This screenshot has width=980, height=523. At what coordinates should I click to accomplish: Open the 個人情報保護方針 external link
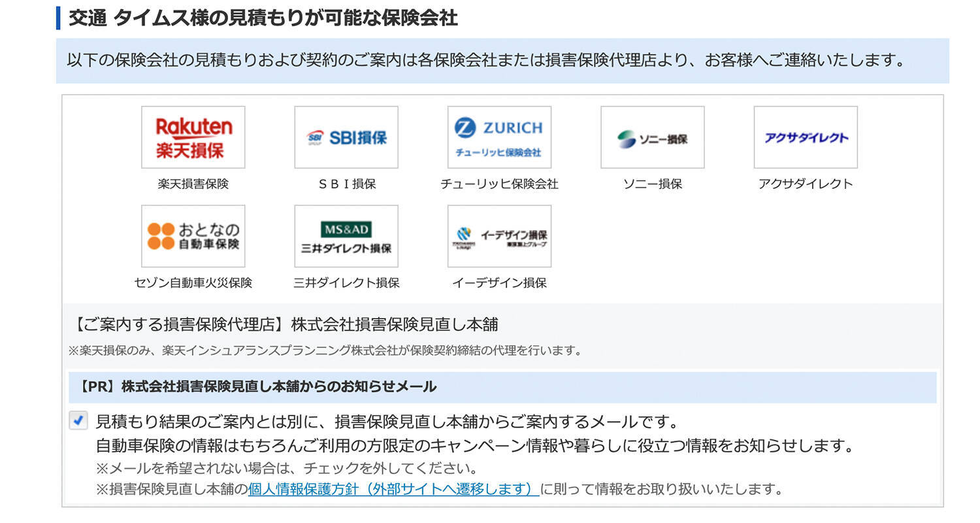pos(393,489)
